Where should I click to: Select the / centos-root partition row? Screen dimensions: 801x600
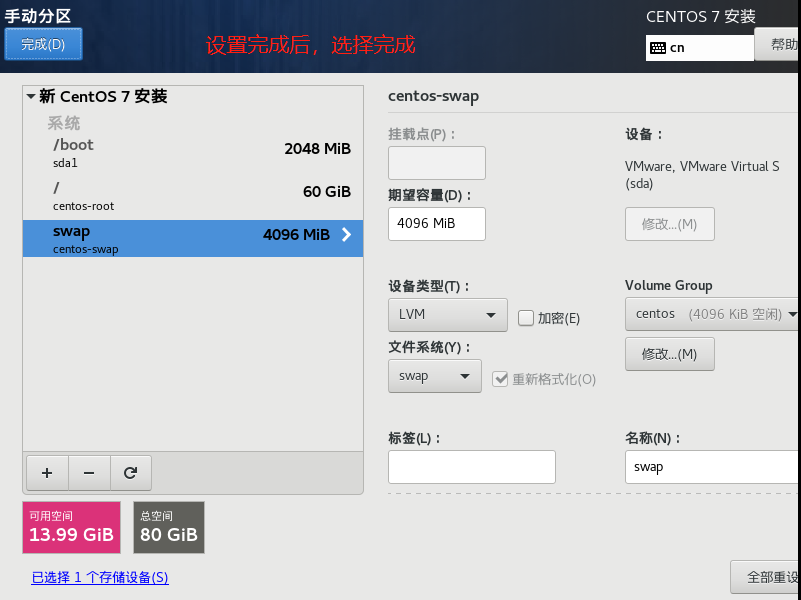[193, 197]
